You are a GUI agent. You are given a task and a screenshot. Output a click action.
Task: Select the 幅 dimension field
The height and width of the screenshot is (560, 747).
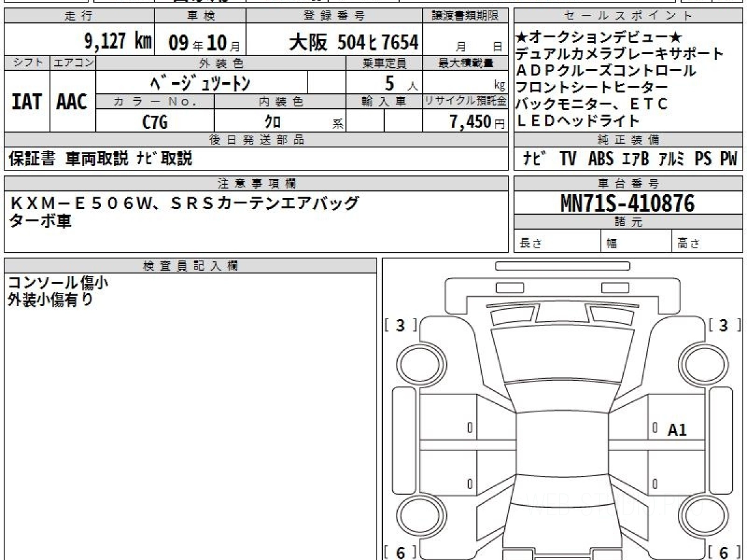pos(636,243)
